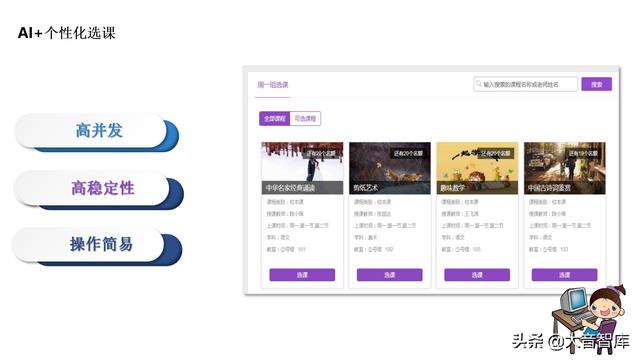640x360 pixels.
Task: Click the 高并发 pill label
Action: tap(99, 131)
